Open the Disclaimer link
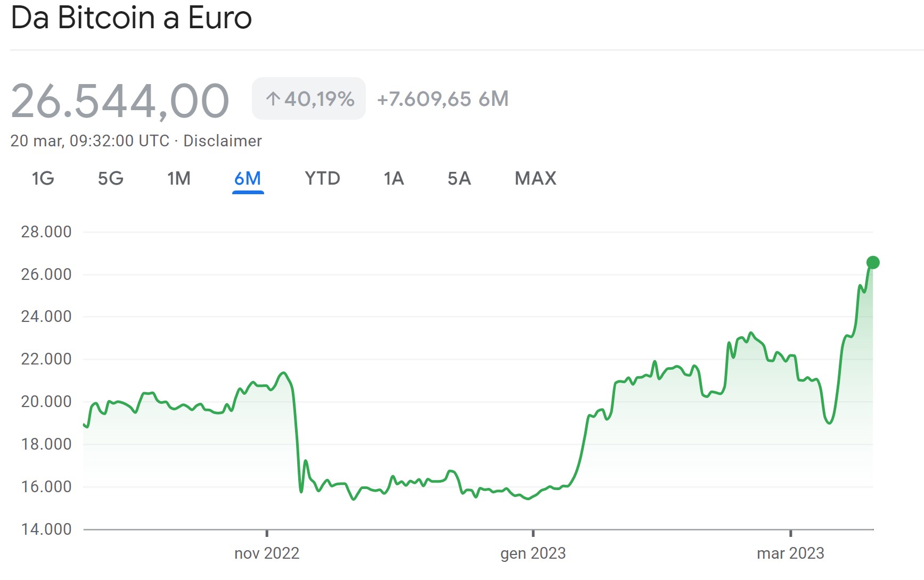The width and height of the screenshot is (924, 580). [223, 141]
